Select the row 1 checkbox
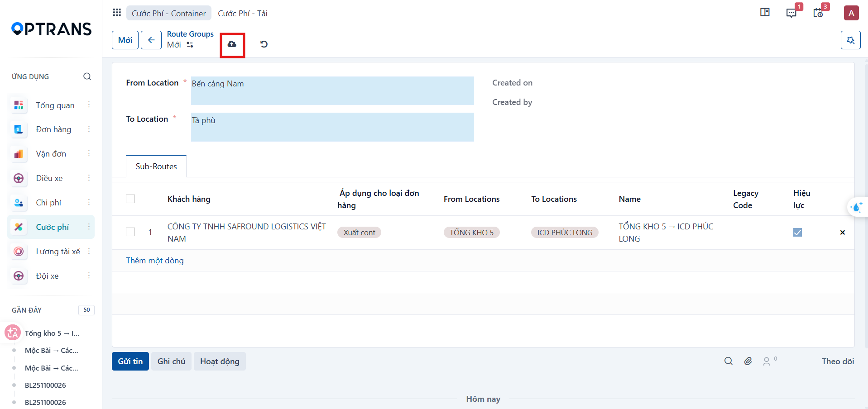This screenshot has width=868, height=409. tap(130, 232)
